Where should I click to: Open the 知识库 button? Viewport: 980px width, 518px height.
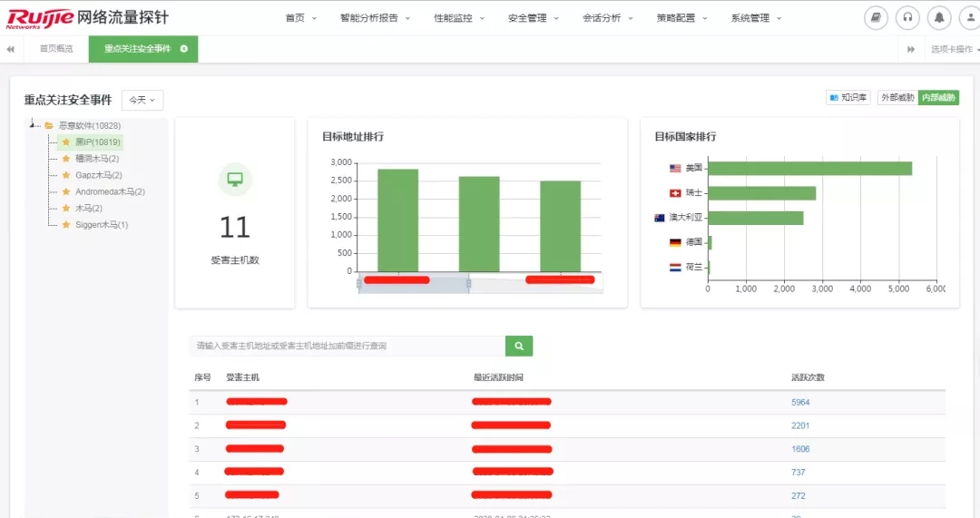tap(848, 97)
